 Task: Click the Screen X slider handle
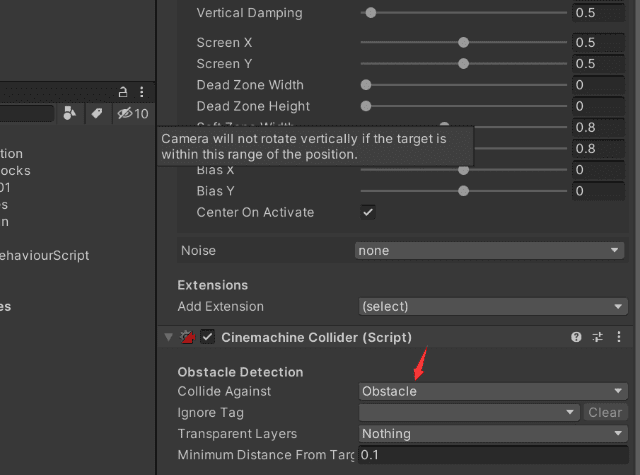[x=464, y=43]
